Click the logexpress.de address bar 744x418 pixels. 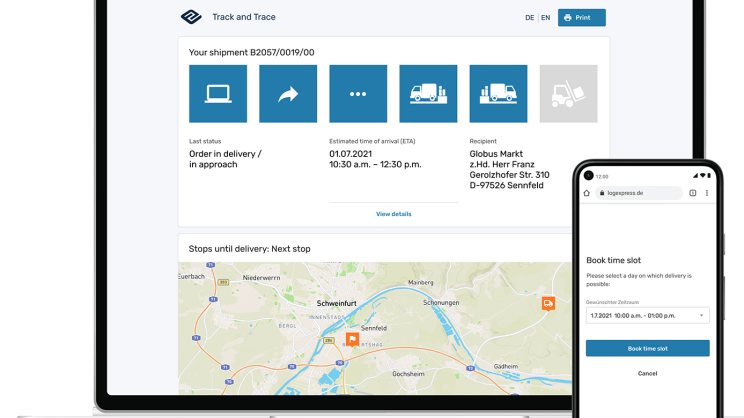pyautogui.click(x=640, y=192)
